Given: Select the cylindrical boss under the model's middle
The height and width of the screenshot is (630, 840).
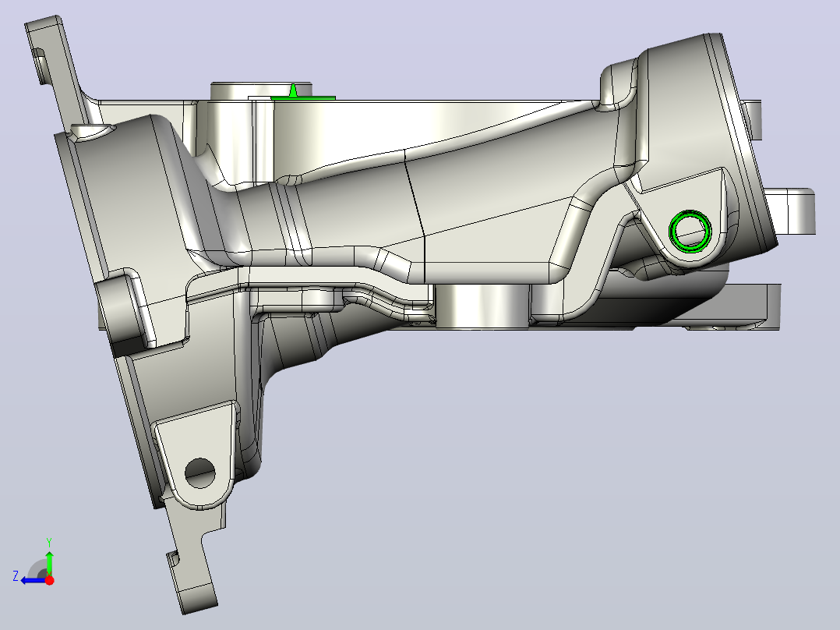Looking at the screenshot, I should point(482,306).
